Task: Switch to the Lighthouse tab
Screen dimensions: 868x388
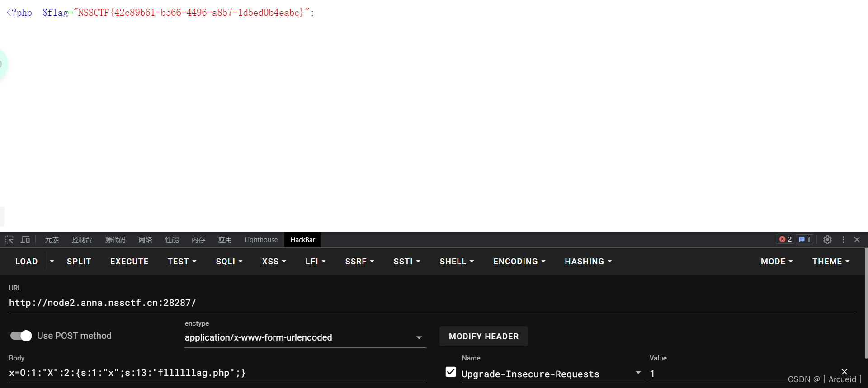Action: (261, 240)
